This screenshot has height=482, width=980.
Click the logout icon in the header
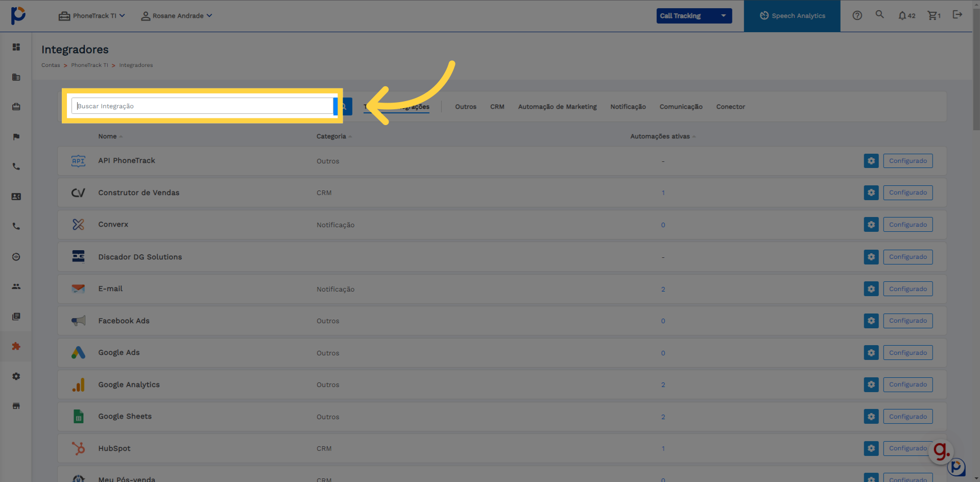coord(958,15)
